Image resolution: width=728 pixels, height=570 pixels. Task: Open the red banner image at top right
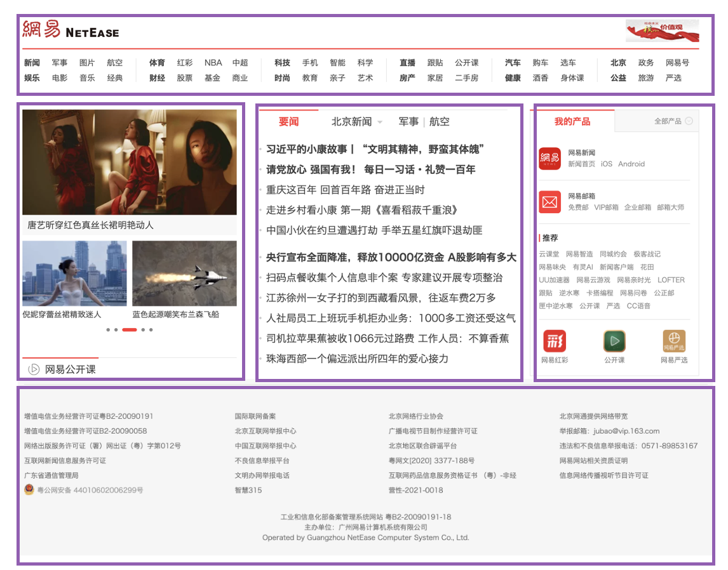(662, 31)
